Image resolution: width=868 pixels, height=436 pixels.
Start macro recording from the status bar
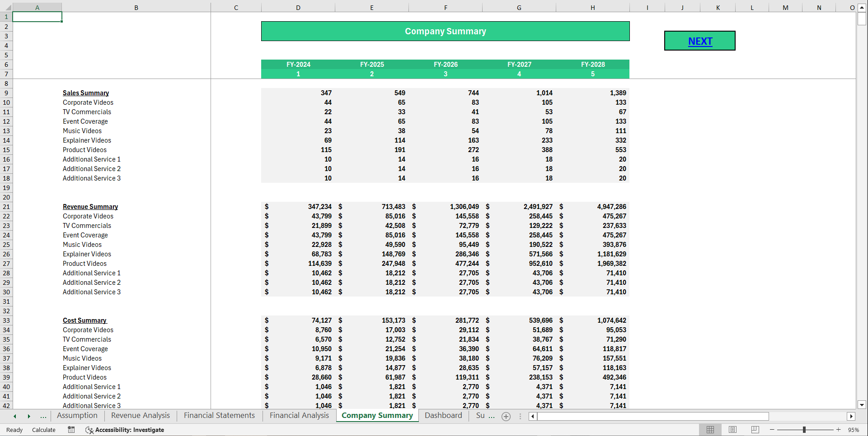click(71, 430)
